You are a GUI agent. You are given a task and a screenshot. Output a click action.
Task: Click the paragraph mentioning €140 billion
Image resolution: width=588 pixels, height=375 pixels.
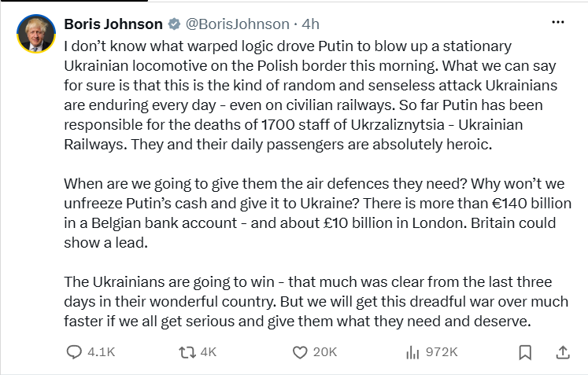(318, 213)
